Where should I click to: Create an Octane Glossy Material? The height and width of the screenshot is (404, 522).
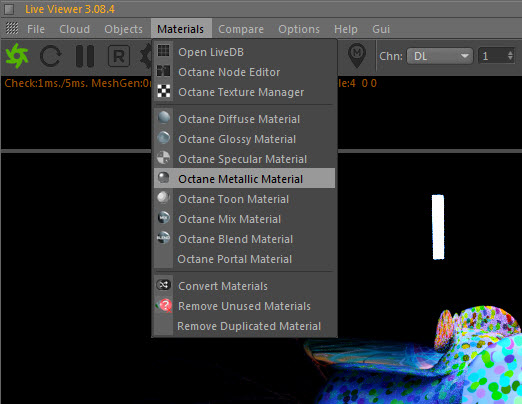[244, 139]
